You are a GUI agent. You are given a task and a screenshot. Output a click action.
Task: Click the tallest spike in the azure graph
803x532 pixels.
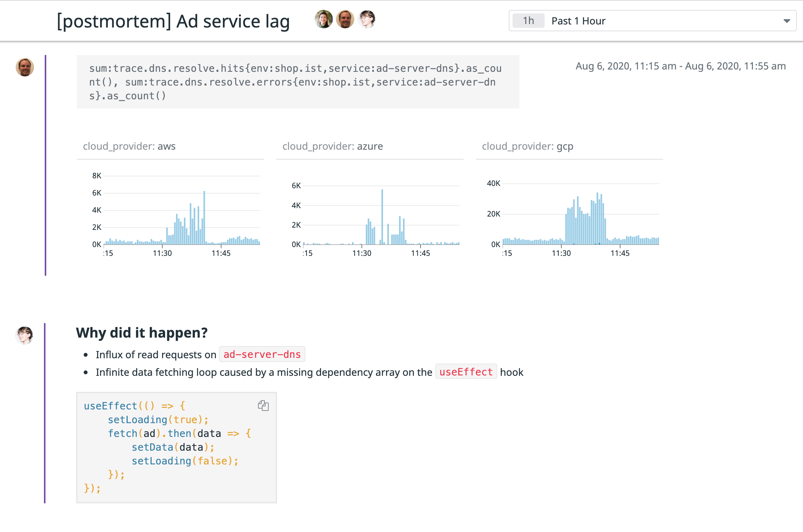382,217
